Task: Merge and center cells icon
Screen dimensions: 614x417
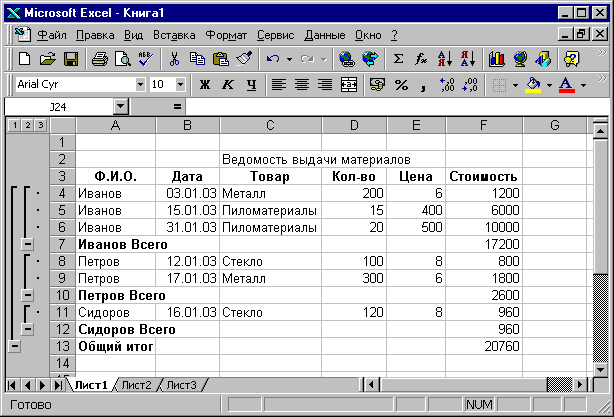Action: click(x=349, y=85)
